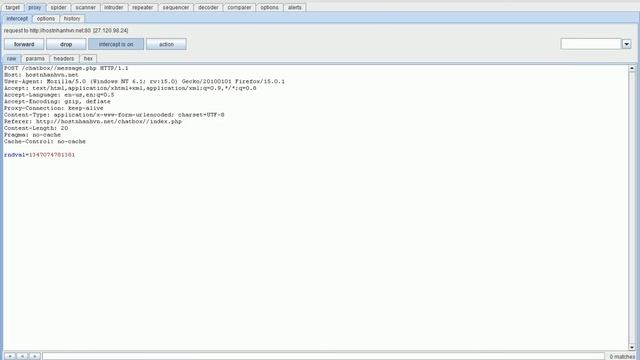Click the 'rndval' parameter name in body
Viewport: 640px width, 360px height.
pyautogui.click(x=15, y=155)
